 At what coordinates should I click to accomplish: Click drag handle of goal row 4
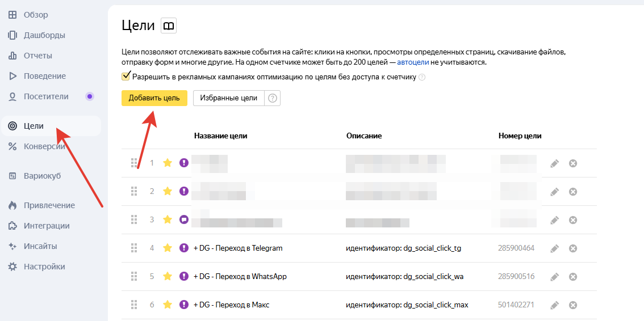(135, 248)
